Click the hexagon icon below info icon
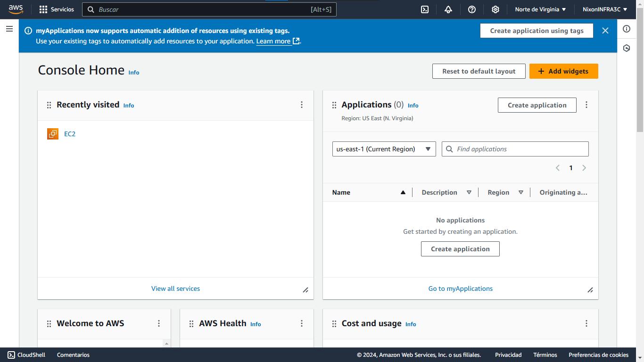The image size is (644, 362). pyautogui.click(x=627, y=48)
